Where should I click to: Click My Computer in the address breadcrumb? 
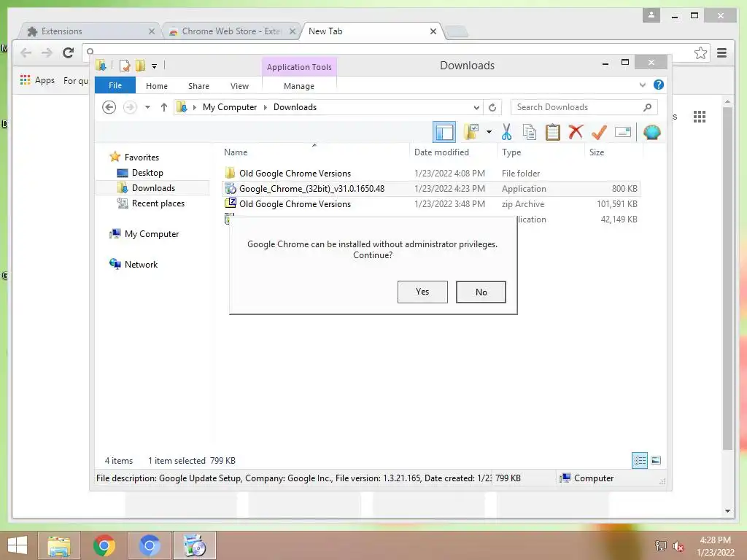230,107
